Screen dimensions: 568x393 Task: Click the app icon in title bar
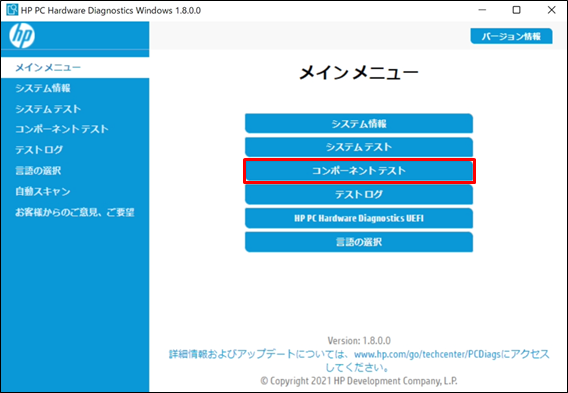tap(12, 10)
